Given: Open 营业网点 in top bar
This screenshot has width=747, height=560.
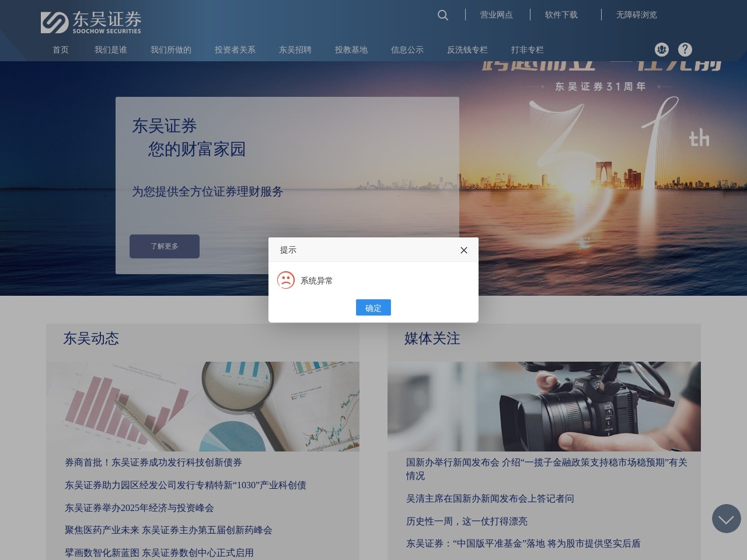Looking at the screenshot, I should tap(496, 15).
